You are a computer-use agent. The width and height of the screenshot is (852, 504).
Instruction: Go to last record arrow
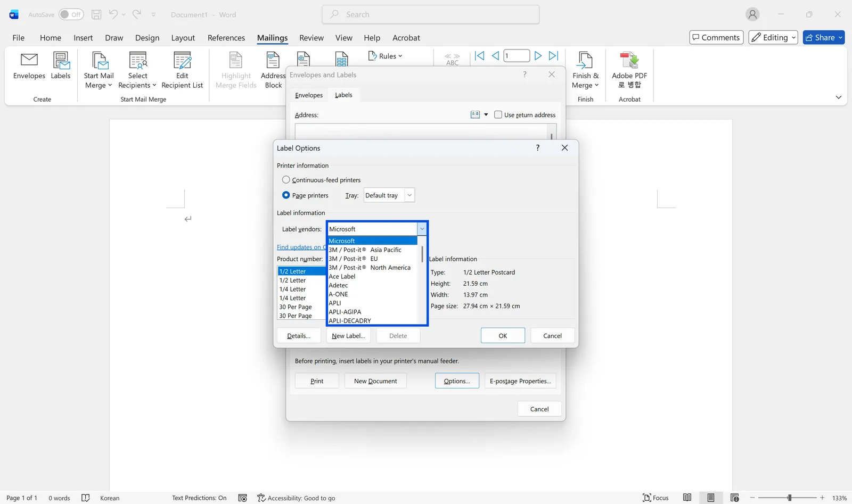coord(554,56)
